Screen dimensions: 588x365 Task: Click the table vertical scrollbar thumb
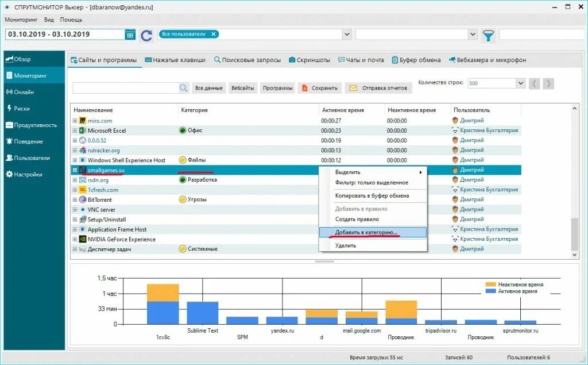click(574, 234)
